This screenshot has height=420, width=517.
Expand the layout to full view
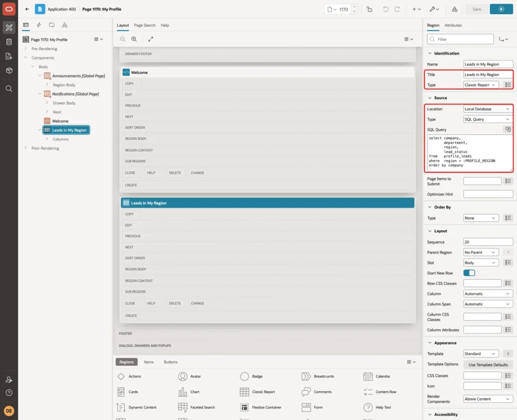click(x=150, y=39)
